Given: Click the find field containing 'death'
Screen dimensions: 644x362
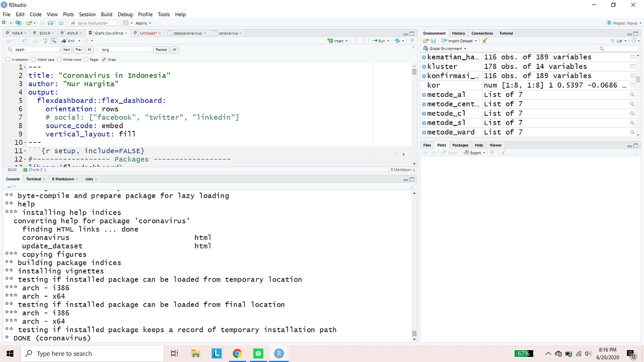Looking at the screenshot, I should click(34, 50).
